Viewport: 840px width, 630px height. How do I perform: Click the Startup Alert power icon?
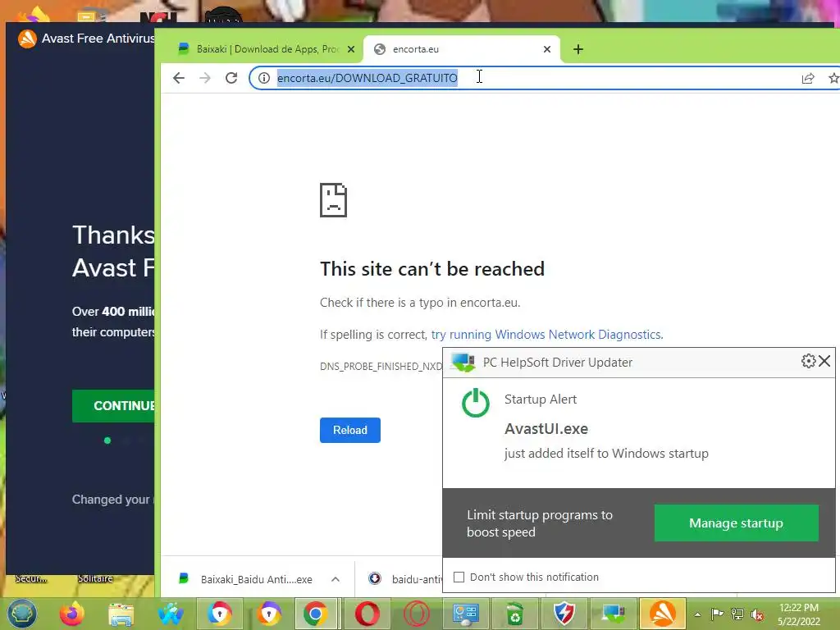476,403
